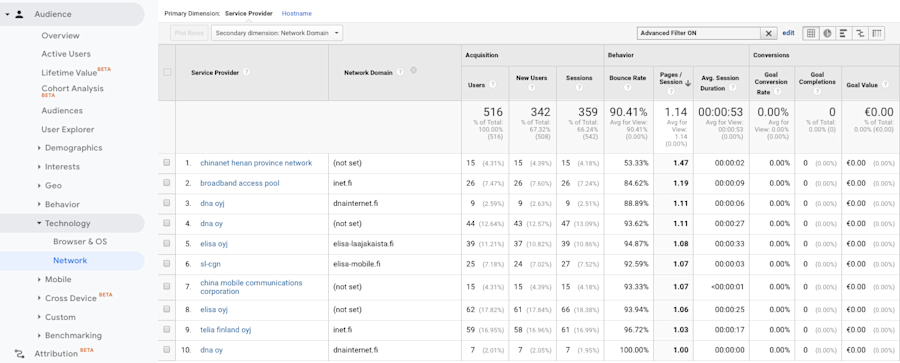Open the broadband access pool link

240,183
